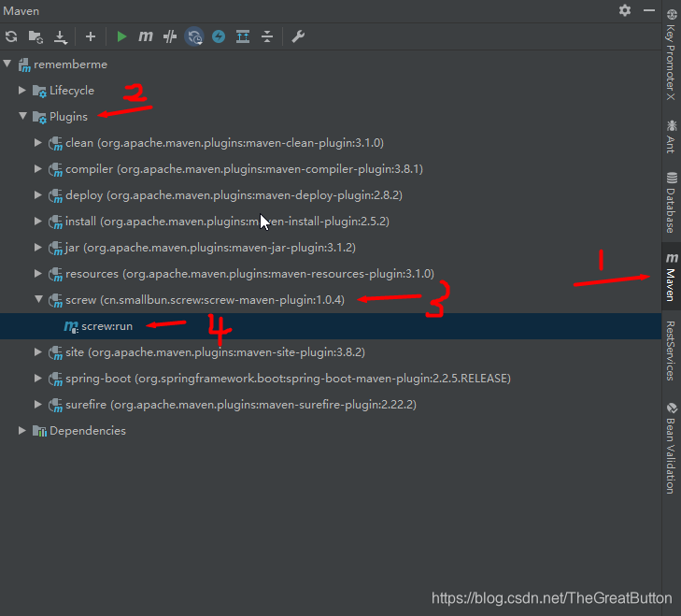
Task: Click the clean plugin icon
Action: [56, 143]
